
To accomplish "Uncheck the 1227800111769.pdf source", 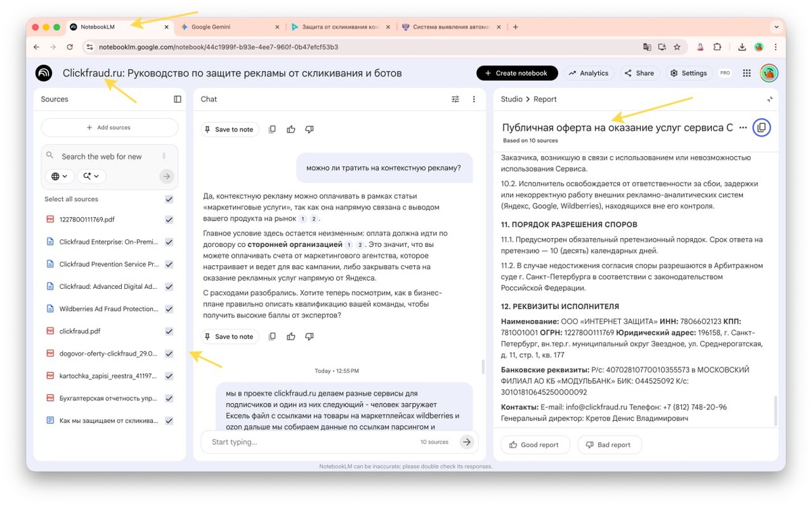I will (169, 220).
